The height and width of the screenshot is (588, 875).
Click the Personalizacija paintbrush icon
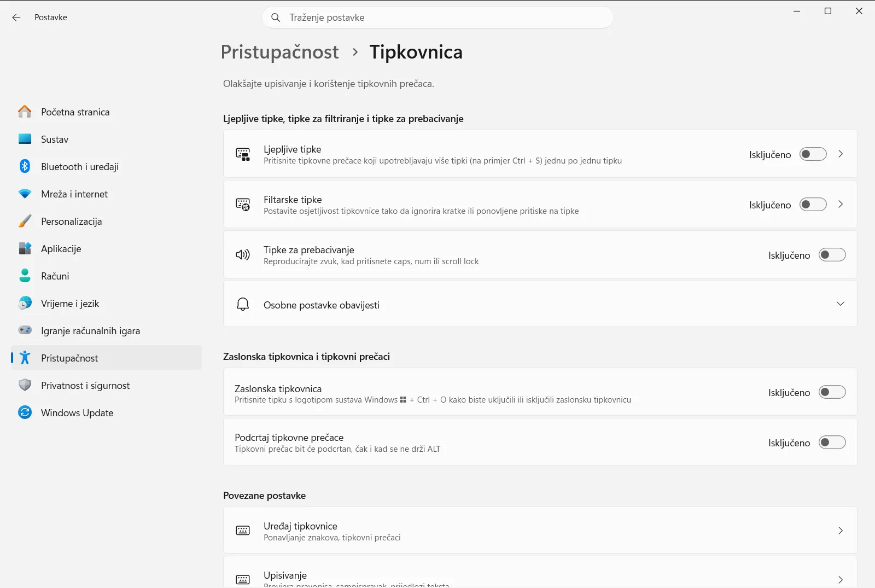[x=25, y=221]
